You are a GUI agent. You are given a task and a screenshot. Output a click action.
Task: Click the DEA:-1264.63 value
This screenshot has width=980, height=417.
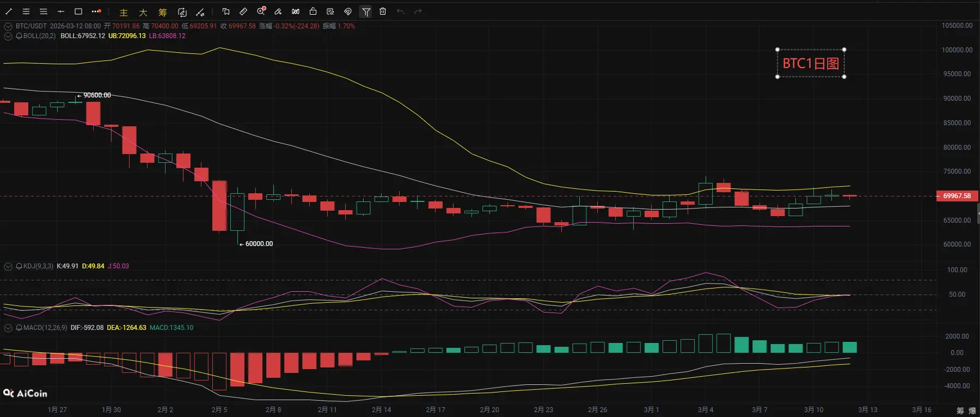click(x=126, y=328)
